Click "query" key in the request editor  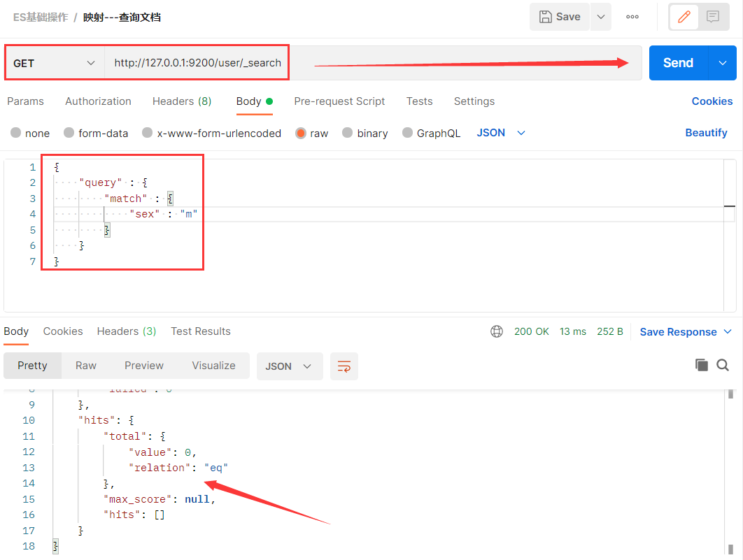101,182
